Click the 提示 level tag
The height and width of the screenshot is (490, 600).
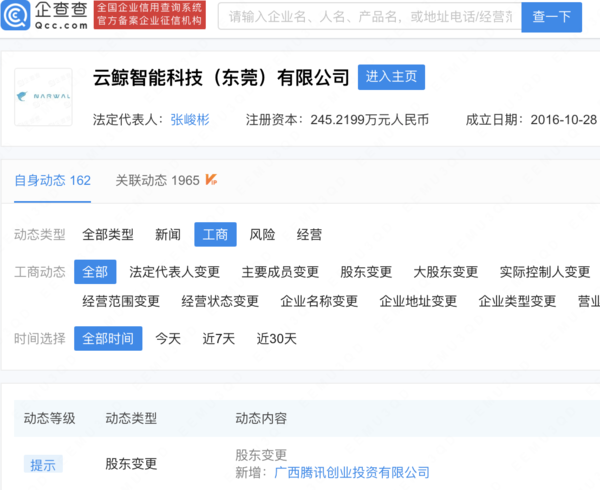(x=43, y=465)
